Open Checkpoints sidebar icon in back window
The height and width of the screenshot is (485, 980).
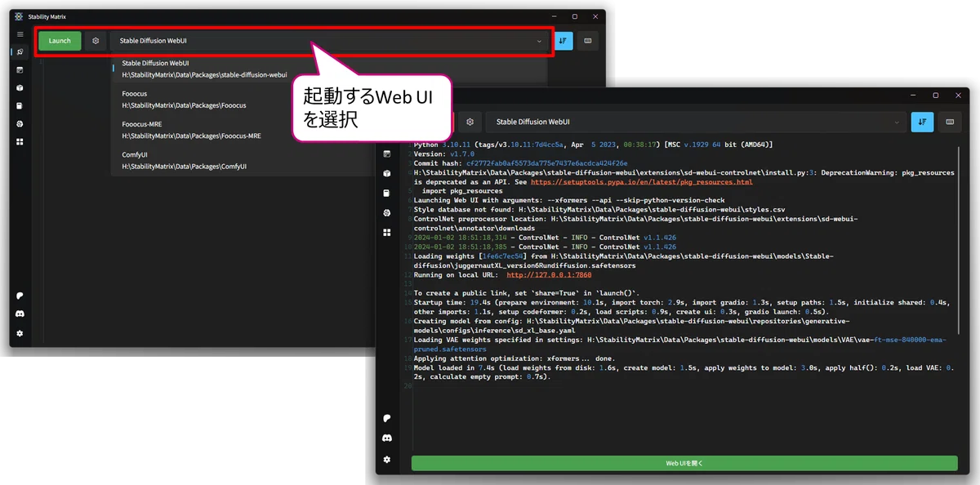(x=20, y=105)
